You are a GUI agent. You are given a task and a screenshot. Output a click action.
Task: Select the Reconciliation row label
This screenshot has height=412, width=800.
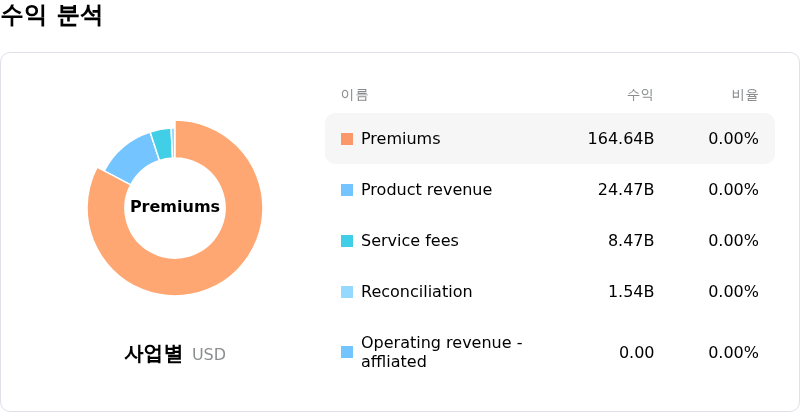(x=416, y=292)
